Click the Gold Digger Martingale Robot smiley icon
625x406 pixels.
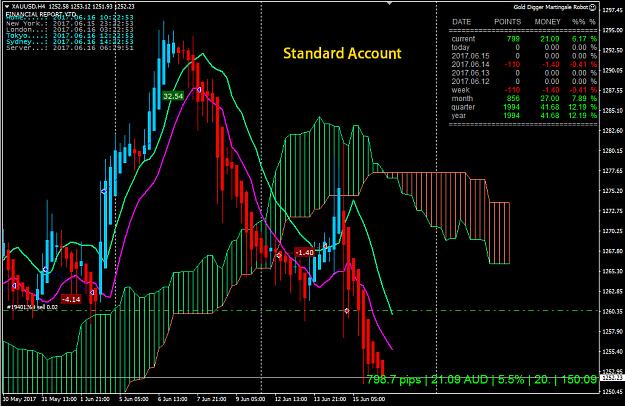point(593,7)
